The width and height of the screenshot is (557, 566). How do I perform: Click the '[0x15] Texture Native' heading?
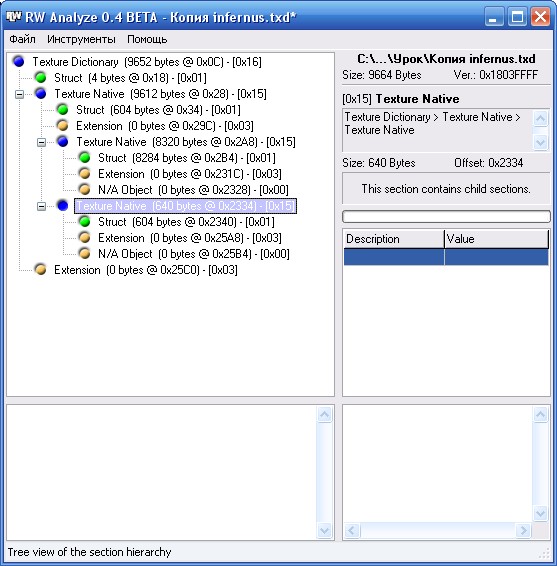pyautogui.click(x=401, y=99)
